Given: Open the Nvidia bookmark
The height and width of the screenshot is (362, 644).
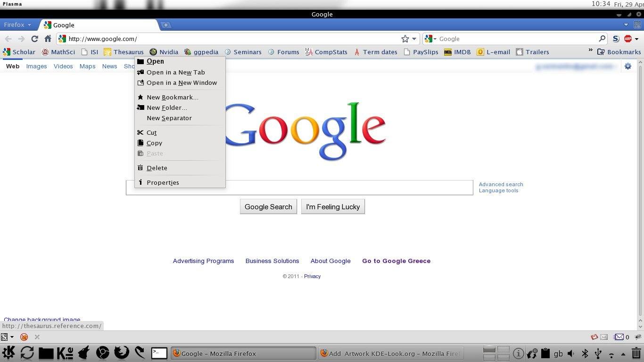Looking at the screenshot, I should tap(164, 52).
